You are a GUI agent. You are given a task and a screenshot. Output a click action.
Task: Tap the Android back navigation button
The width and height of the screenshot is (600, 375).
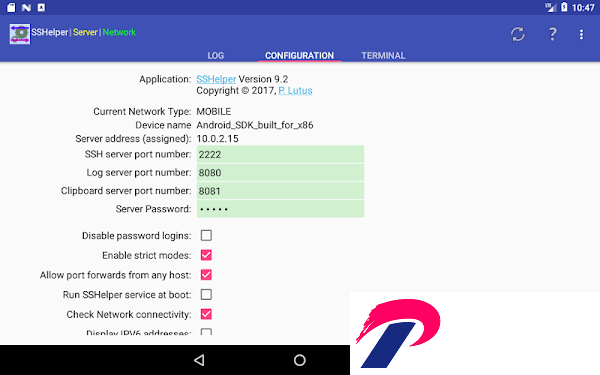[x=199, y=360]
